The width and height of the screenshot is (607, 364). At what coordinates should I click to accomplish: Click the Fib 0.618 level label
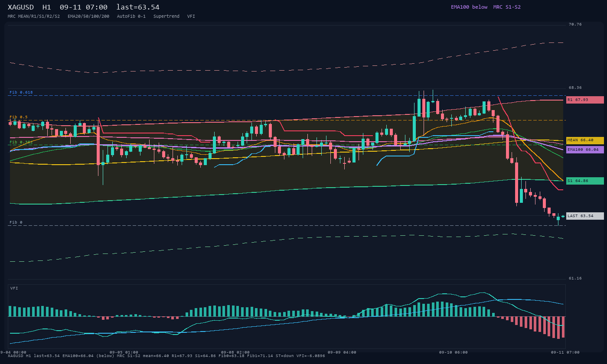[x=21, y=92]
